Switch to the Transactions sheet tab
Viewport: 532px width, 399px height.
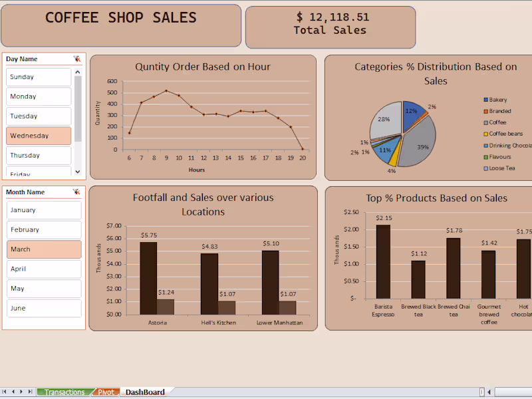(x=65, y=392)
